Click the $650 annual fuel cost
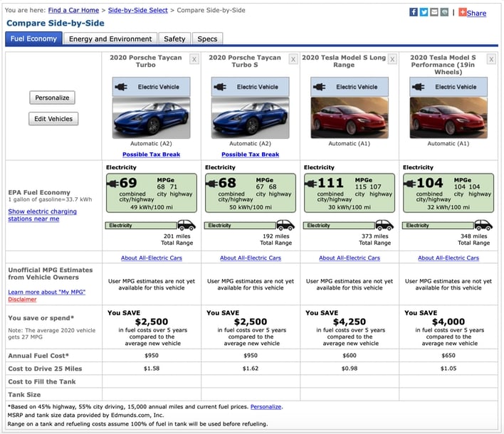This screenshot has width=504, height=434. (x=448, y=356)
